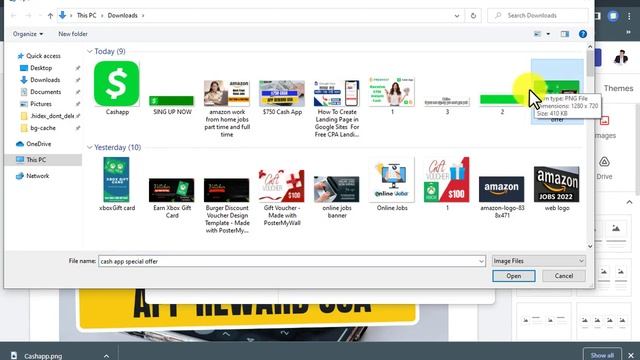Screen dimensions: 640x360
Task: Select This PC in navigation pane
Action: point(36,160)
